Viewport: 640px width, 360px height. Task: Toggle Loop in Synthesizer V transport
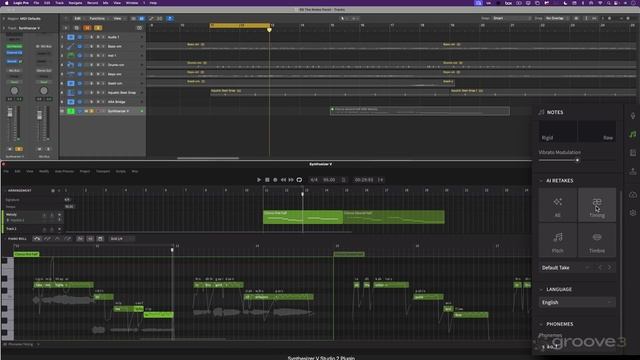pos(299,180)
